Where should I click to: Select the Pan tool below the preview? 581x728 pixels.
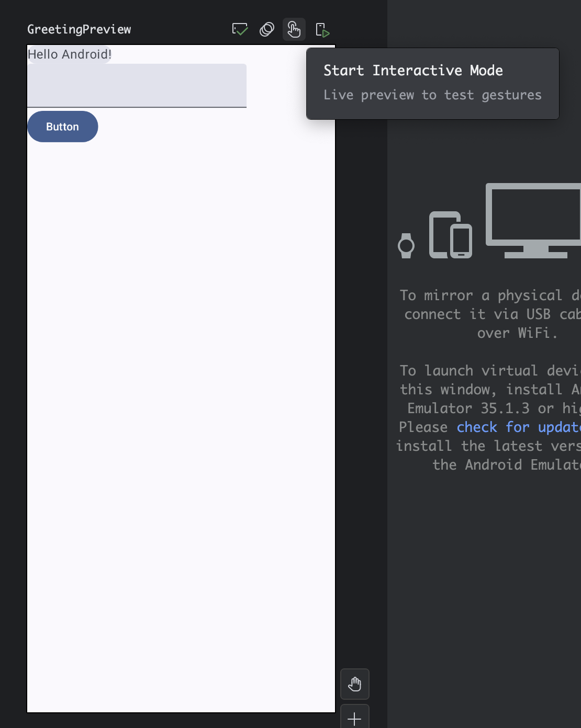coord(354,684)
